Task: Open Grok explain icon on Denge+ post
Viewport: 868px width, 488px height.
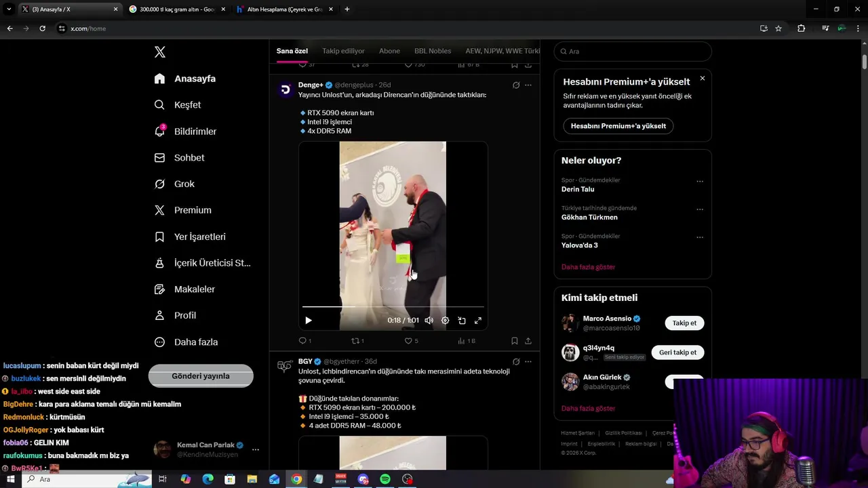Action: click(x=515, y=85)
